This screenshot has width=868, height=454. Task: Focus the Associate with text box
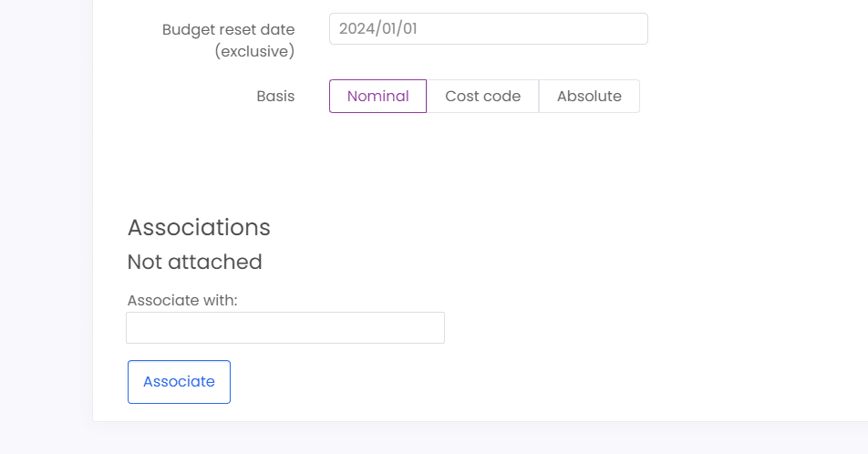tap(285, 328)
